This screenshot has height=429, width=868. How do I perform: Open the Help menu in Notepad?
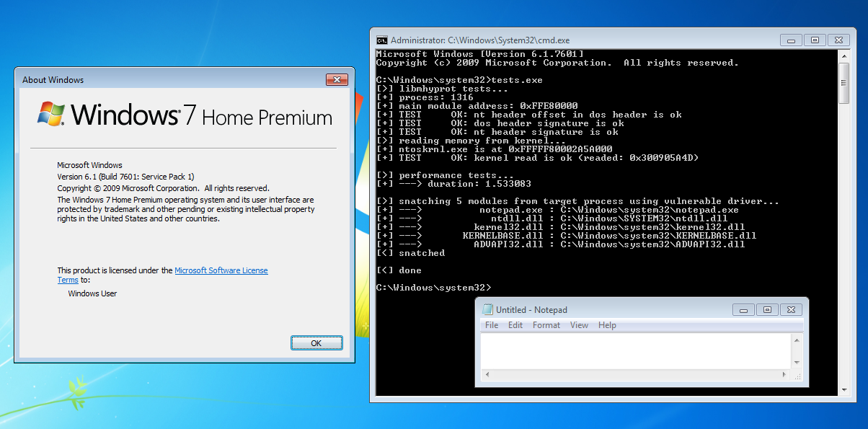(607, 325)
